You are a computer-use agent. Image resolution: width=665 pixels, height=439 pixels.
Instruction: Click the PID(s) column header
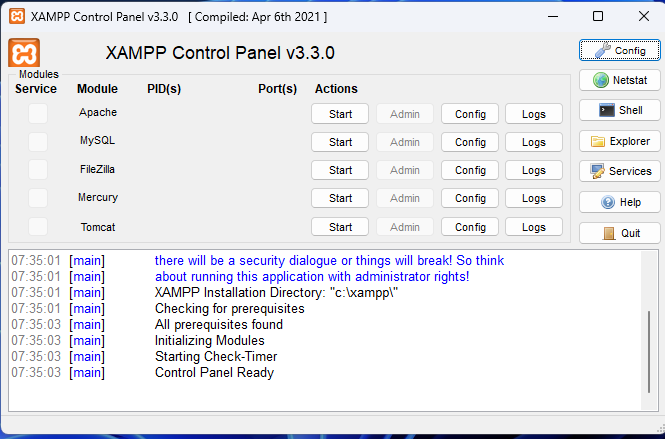point(164,89)
